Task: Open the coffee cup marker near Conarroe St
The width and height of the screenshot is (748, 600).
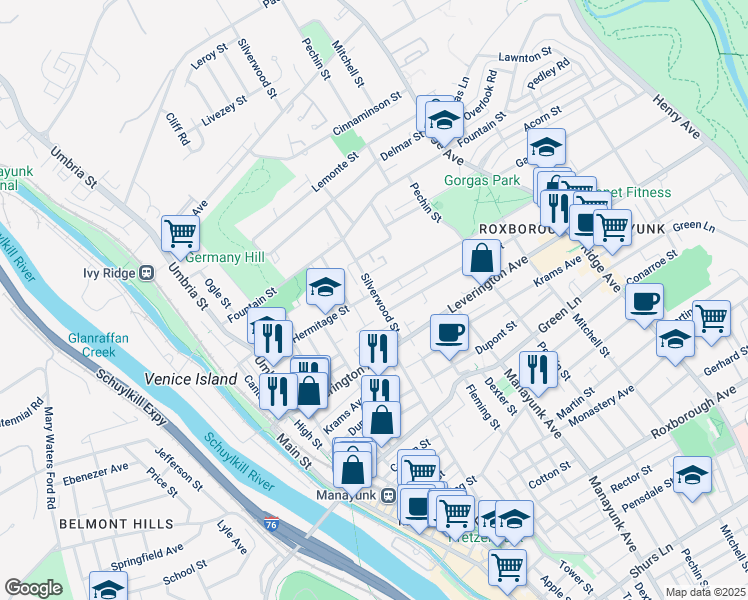Action: tap(644, 302)
